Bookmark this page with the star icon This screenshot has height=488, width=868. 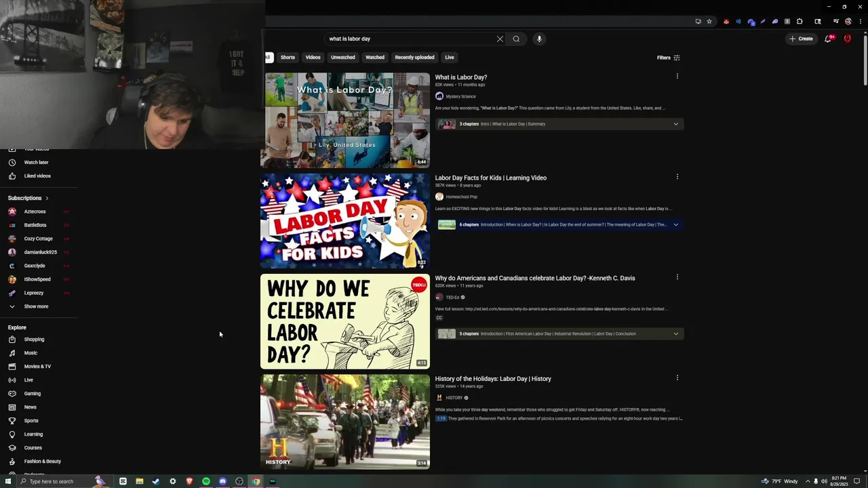709,21
